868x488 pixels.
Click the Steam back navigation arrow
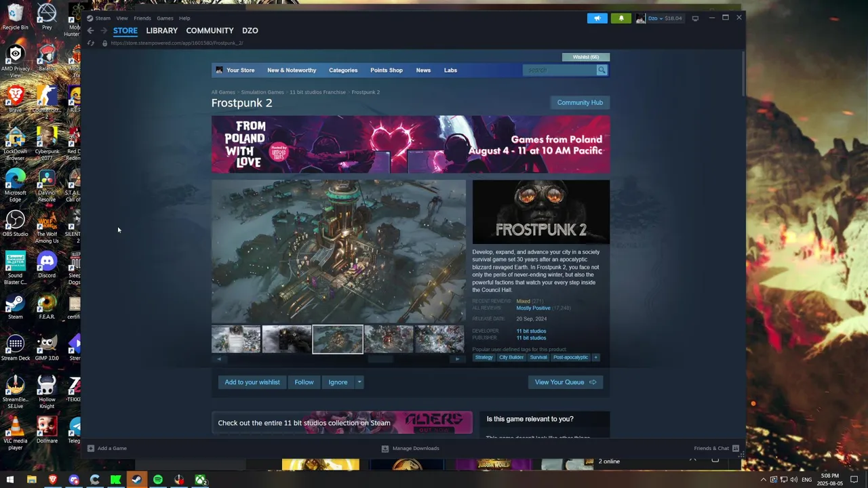90,30
